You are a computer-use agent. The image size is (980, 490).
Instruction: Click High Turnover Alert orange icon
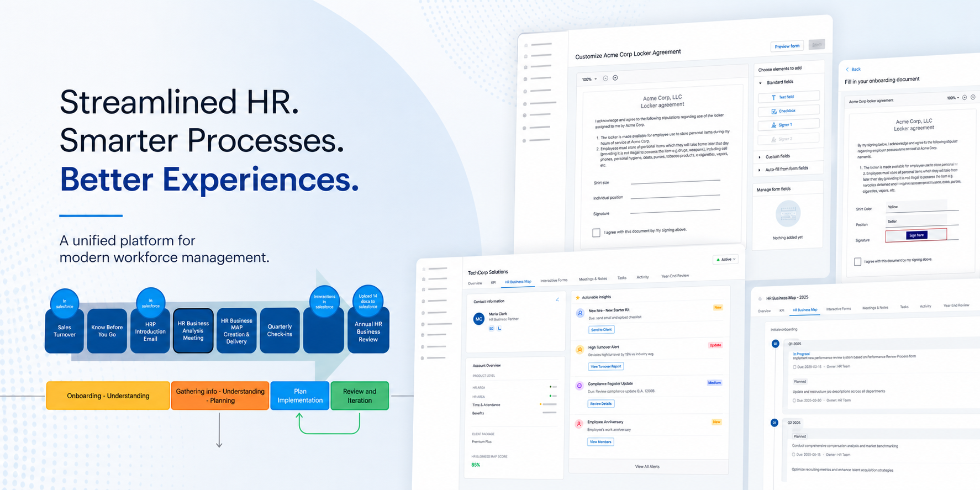[x=579, y=350]
